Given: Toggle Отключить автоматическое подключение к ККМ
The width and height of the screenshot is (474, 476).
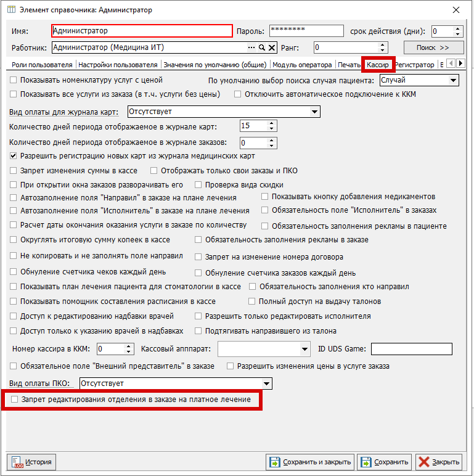Looking at the screenshot, I should click(237, 94).
